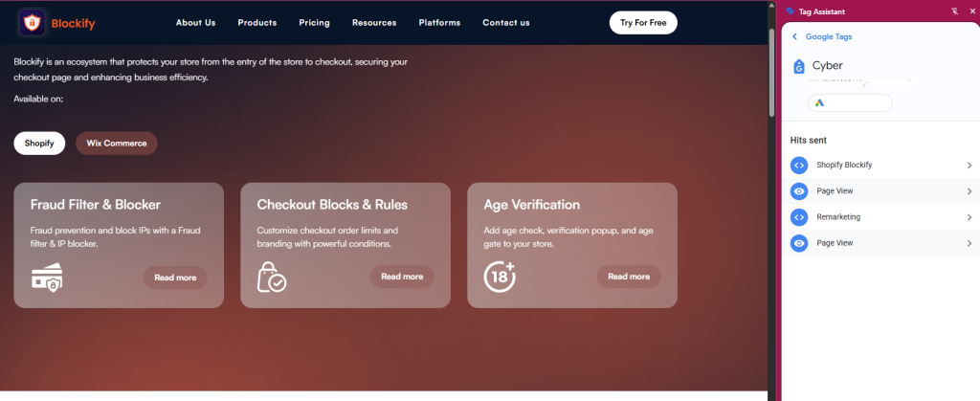The image size is (980, 401).
Task: Click the Tag Assistant tag icon
Action: [x=790, y=11]
